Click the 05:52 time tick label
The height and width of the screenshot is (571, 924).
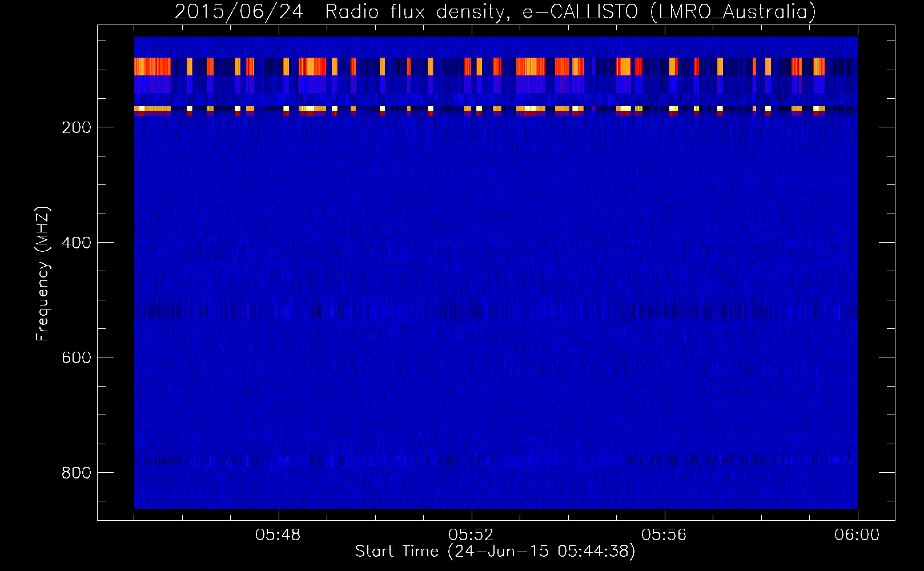tap(471, 535)
